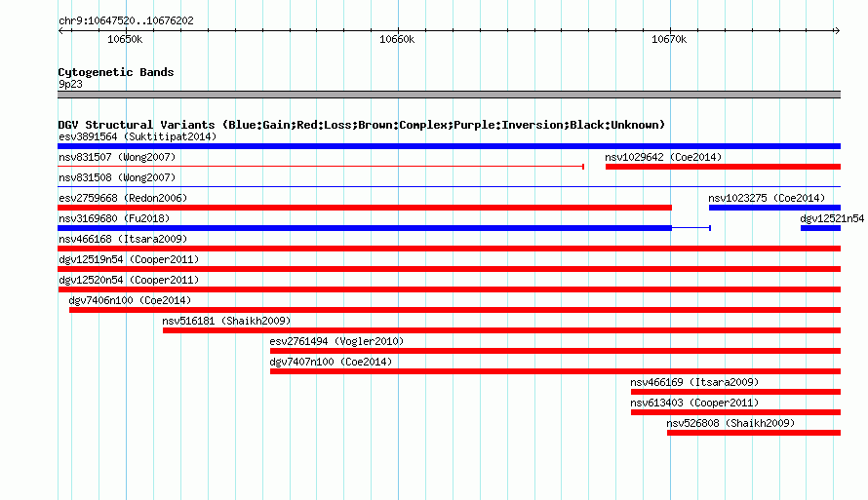Select the red dgv12520n54 loss bar

449,289
